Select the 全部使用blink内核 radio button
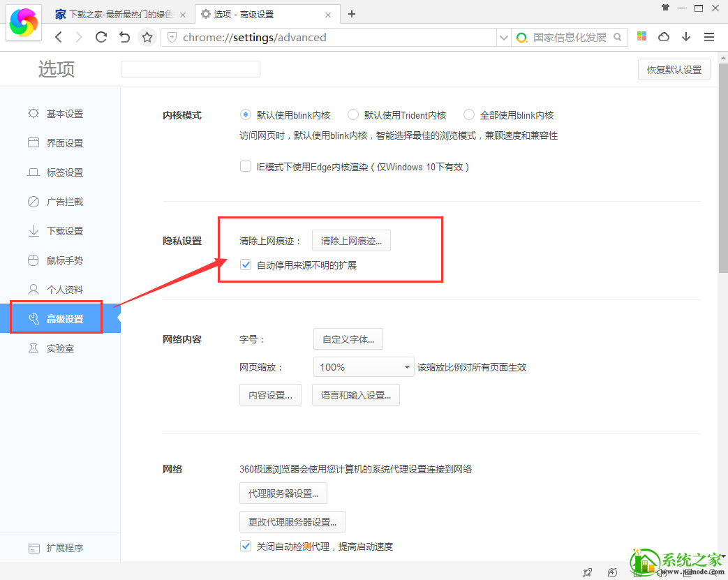 (468, 114)
